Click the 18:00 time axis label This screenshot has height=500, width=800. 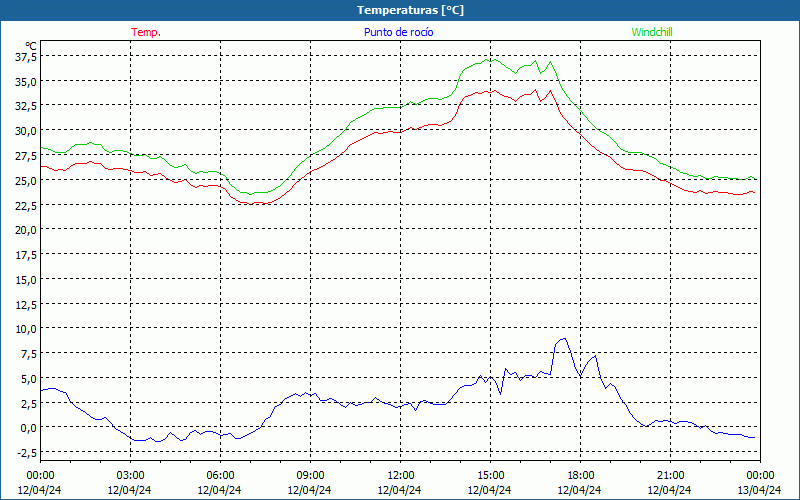coord(581,476)
